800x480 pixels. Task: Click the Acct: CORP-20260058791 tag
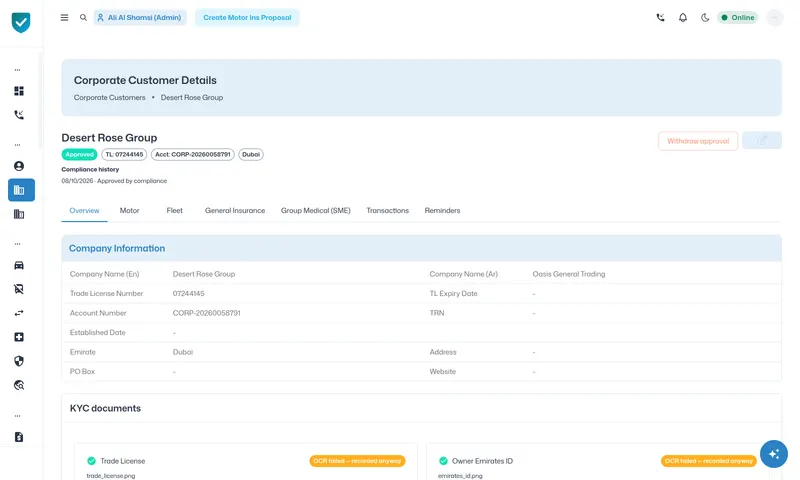point(193,155)
